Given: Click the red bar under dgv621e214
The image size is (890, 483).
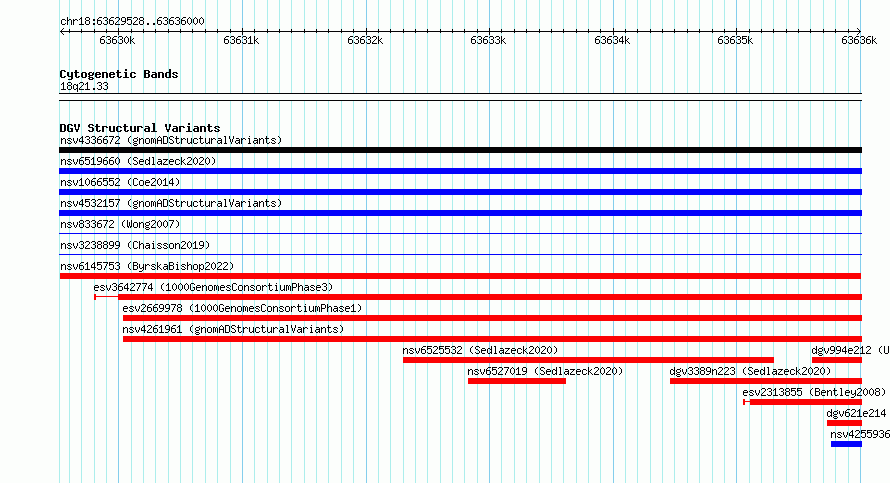Looking at the screenshot, I should 844,423.
